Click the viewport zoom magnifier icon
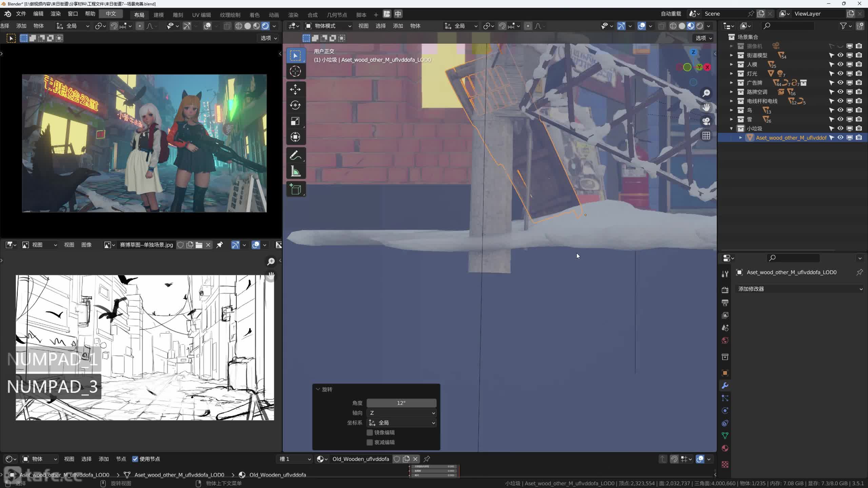This screenshot has height=488, width=868. pyautogui.click(x=706, y=93)
